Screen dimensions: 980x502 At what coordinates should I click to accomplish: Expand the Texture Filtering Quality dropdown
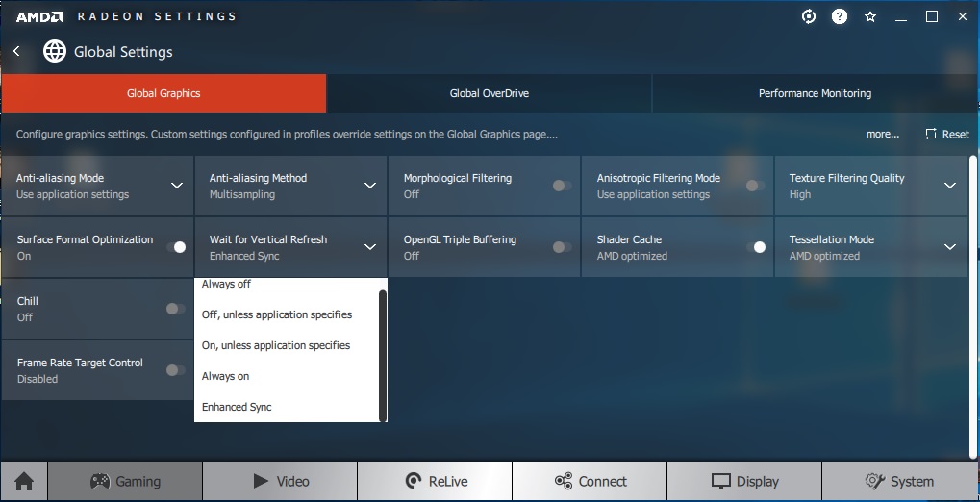click(949, 186)
